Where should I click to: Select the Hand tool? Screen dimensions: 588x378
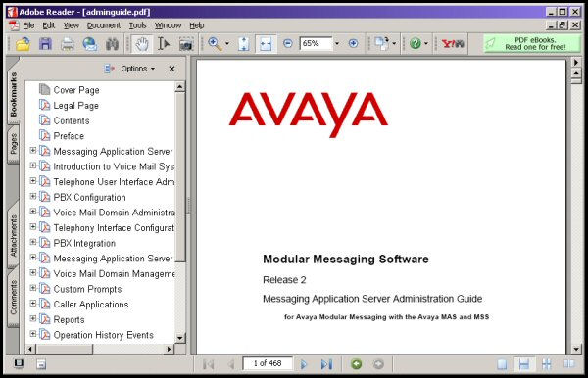click(x=142, y=44)
